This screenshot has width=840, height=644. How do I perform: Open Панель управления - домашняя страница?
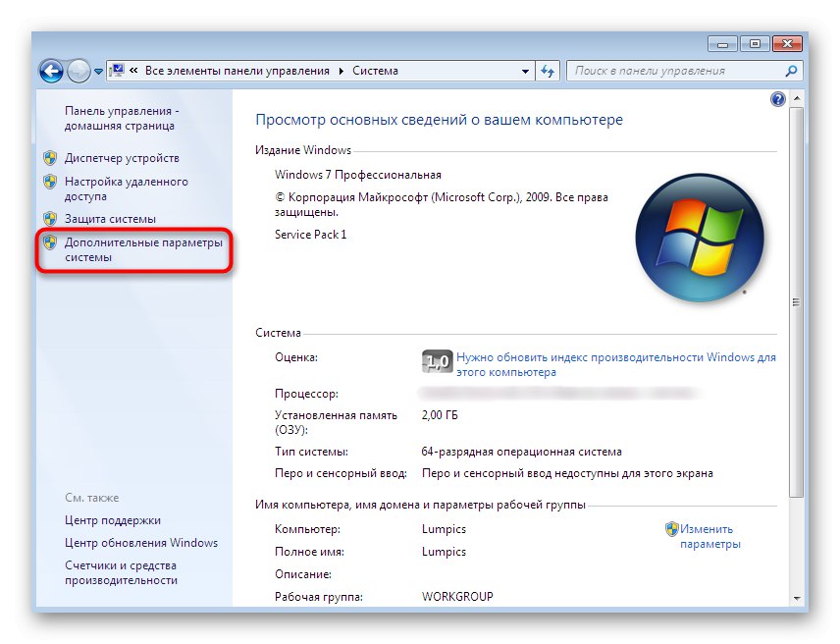(x=122, y=119)
